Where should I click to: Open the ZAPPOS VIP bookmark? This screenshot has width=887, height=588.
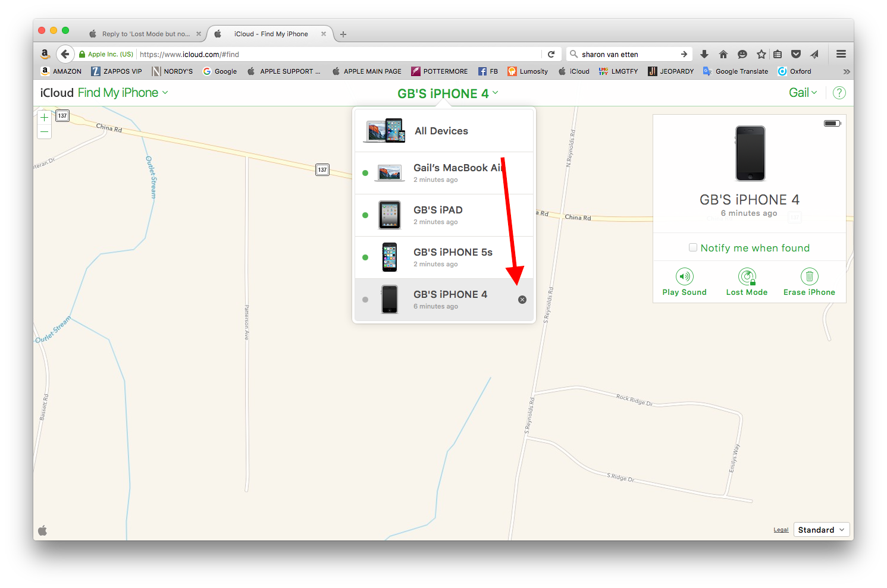[x=117, y=71]
